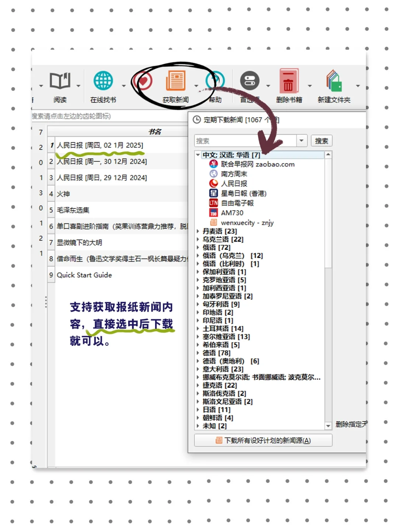
Task: Expand the 塞尔维亚语 [13] group
Action: [x=198, y=337]
